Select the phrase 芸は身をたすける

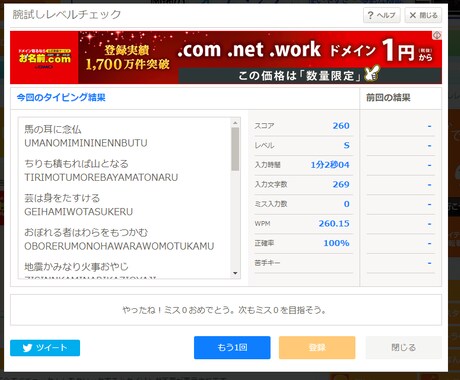coord(62,198)
